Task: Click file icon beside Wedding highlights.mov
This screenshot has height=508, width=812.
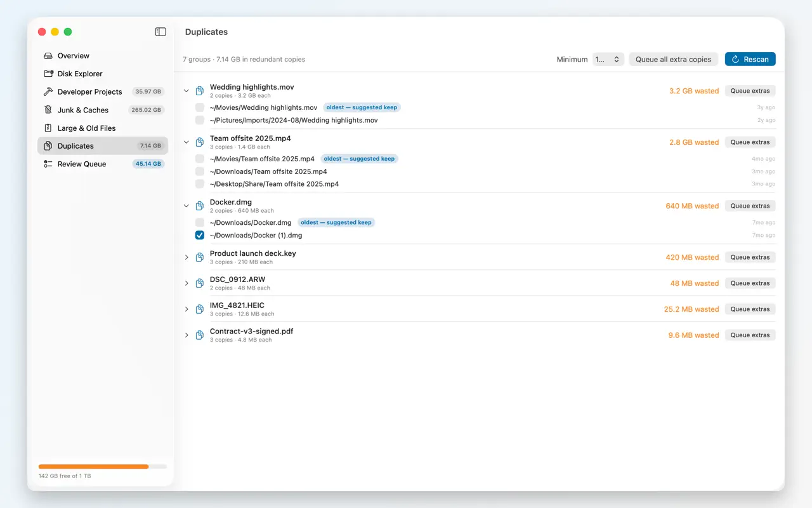Action: point(199,91)
